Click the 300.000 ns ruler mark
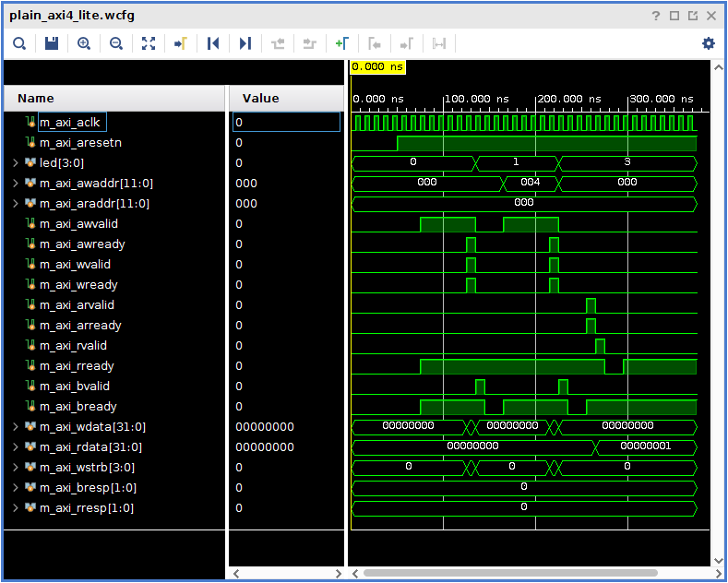The image size is (728, 583). click(662, 99)
